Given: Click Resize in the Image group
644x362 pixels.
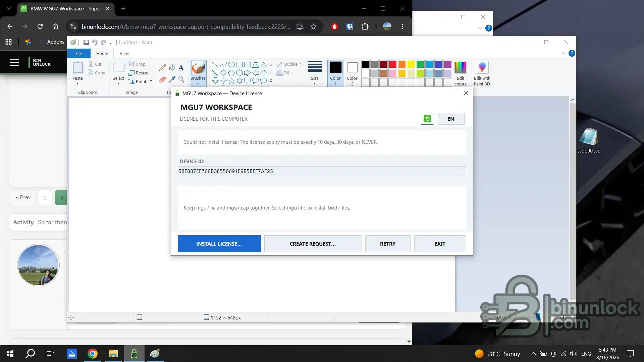Looking at the screenshot, I should pyautogui.click(x=138, y=73).
